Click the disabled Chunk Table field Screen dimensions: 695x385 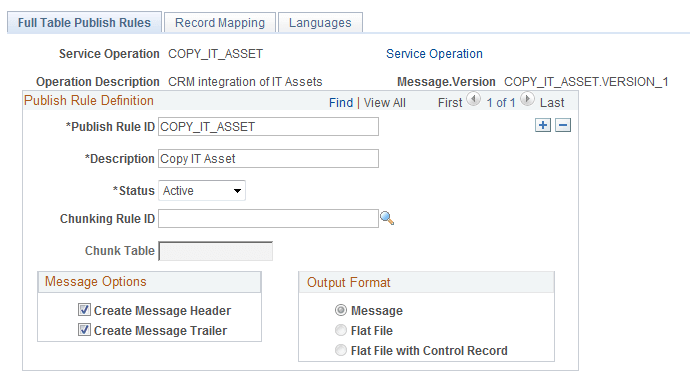[215, 251]
